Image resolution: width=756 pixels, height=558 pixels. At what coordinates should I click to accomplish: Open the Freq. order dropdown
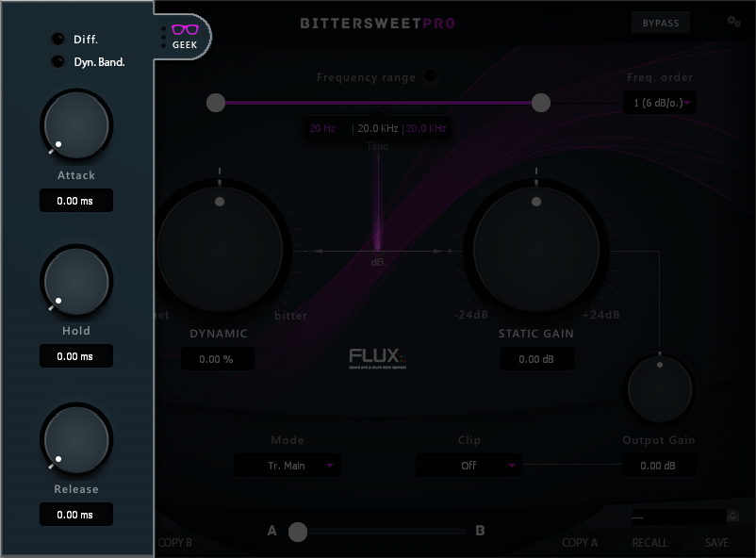(x=660, y=103)
